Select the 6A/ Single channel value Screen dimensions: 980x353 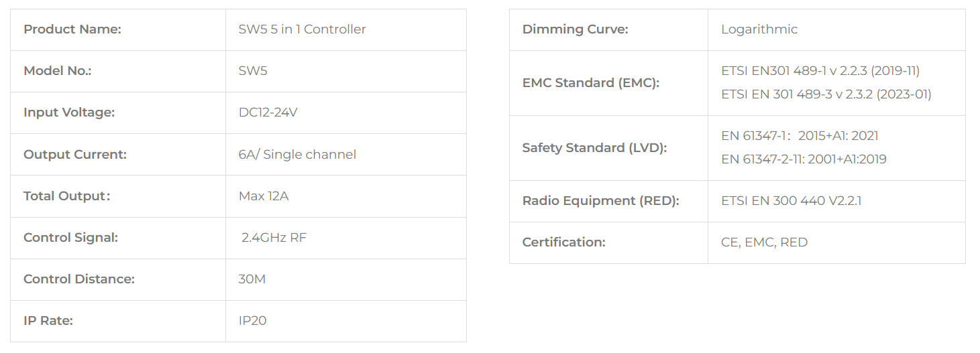[297, 154]
